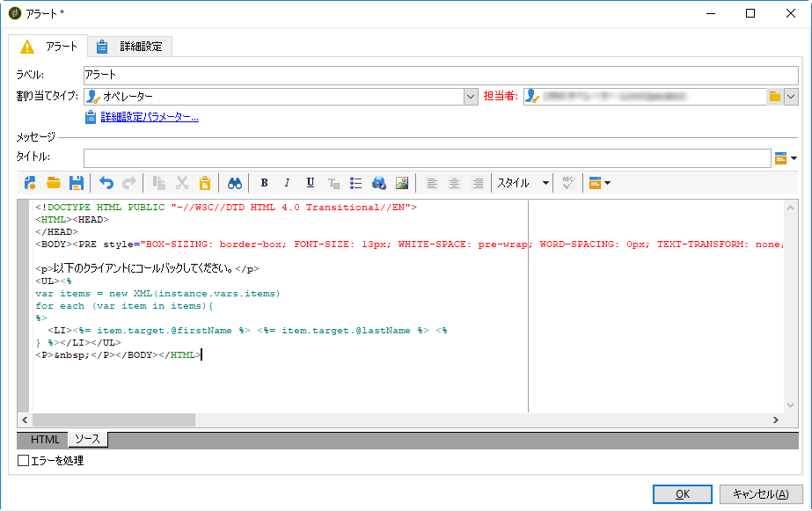Undo the last edit
The width and height of the screenshot is (812, 511).
pyautogui.click(x=106, y=183)
